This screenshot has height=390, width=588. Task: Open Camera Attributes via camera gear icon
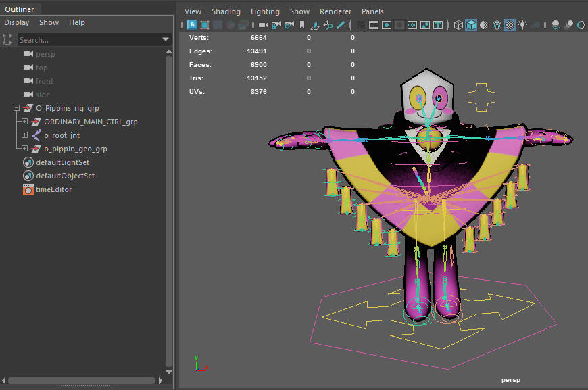[289, 25]
